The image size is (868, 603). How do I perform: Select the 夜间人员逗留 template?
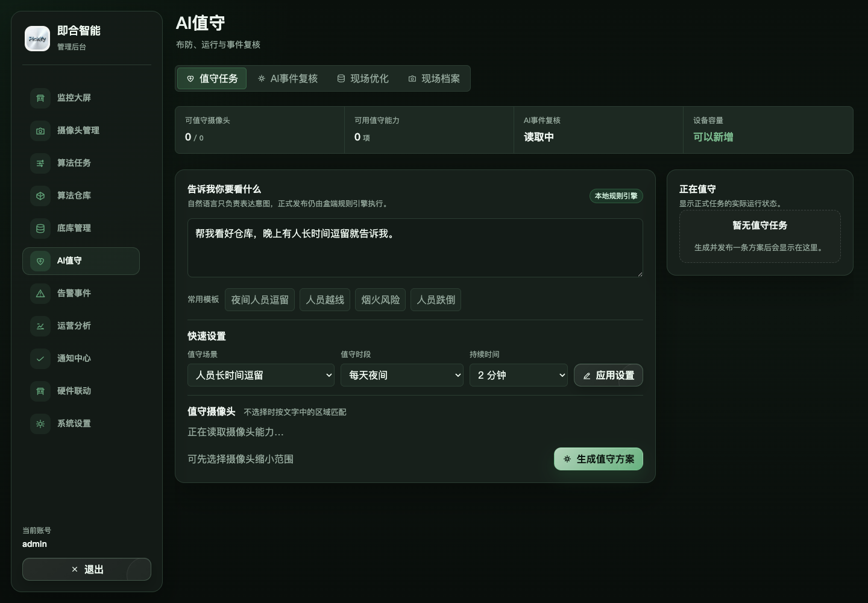click(260, 300)
